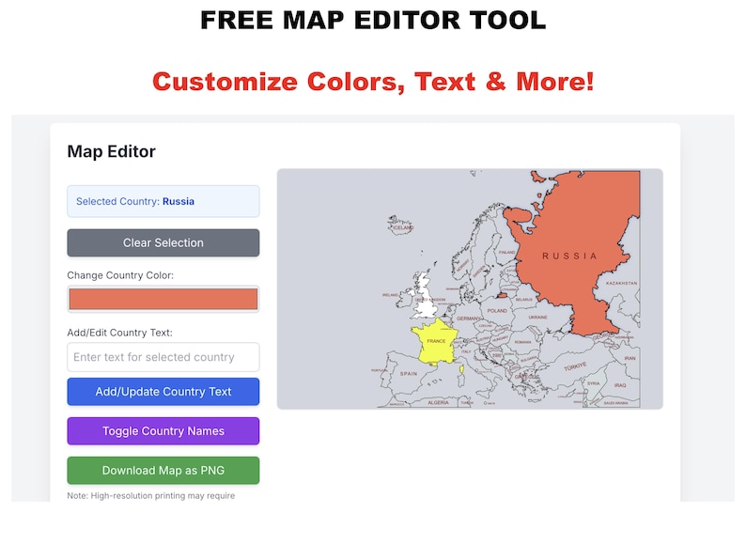Click the orange Kaliningrad exclave near Poland
Screen dimensions: 746x560
coord(502,295)
